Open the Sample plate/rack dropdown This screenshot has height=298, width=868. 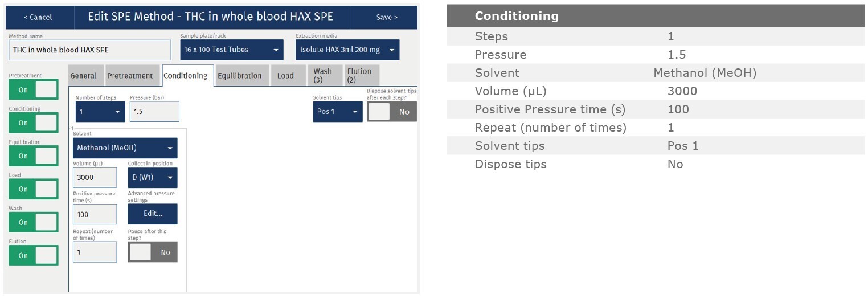[231, 50]
